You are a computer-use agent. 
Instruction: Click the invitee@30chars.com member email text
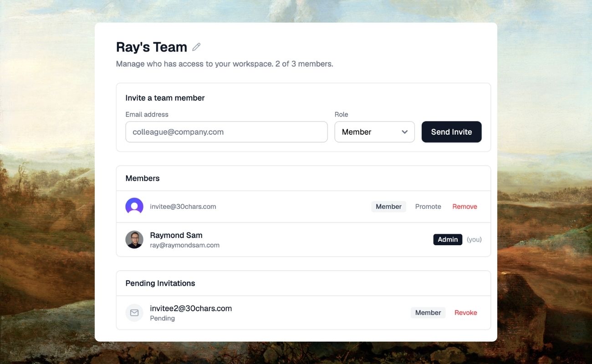click(x=183, y=207)
